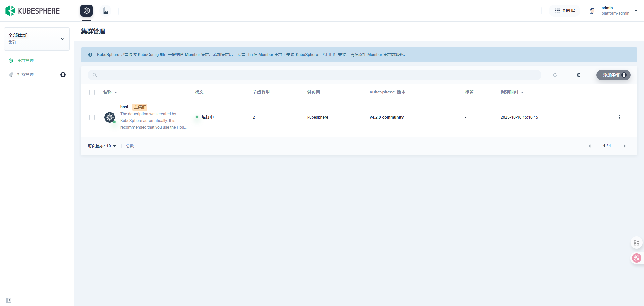Viewport: 644px width, 306px height.
Task: Select 集群管理 in the sidebar
Action: (x=25, y=61)
